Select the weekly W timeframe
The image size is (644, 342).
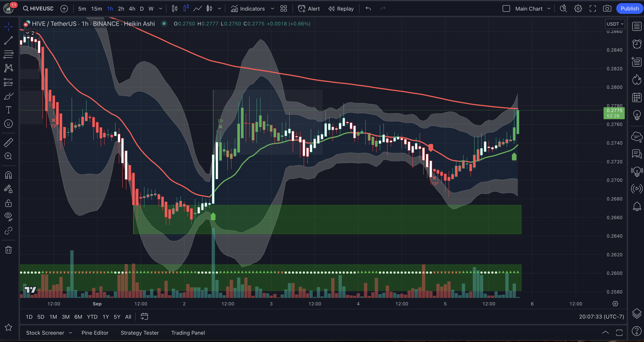click(x=151, y=9)
